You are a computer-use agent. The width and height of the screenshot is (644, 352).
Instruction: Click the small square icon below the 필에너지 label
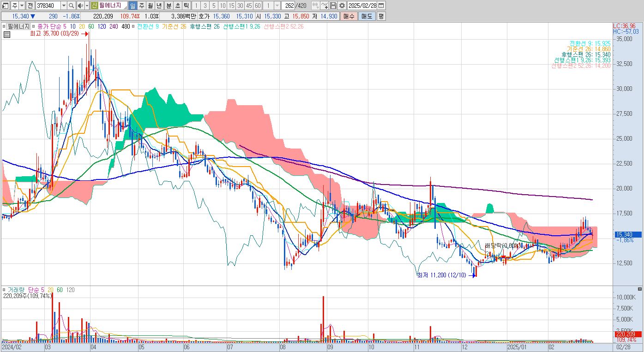pyautogui.click(x=6, y=34)
